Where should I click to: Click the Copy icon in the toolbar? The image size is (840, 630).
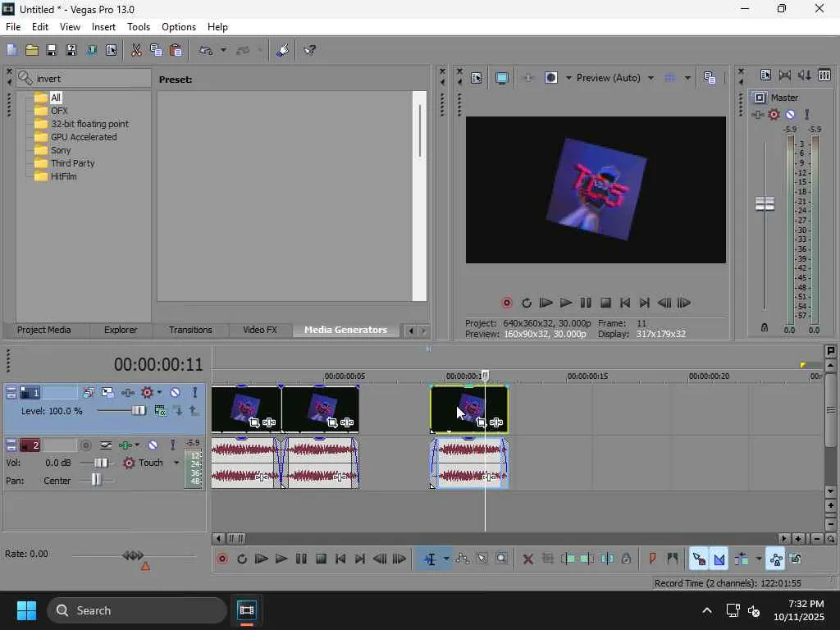point(156,50)
